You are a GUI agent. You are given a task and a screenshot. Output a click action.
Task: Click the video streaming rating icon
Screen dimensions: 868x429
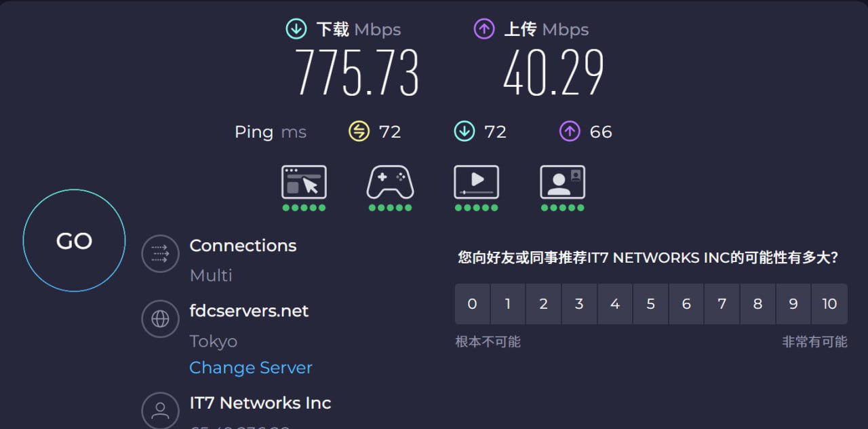tap(476, 183)
